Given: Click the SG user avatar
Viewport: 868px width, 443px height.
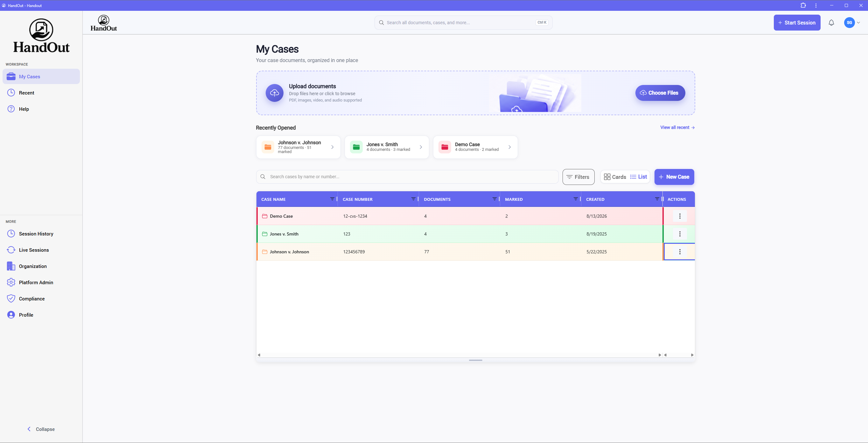Looking at the screenshot, I should 849,23.
